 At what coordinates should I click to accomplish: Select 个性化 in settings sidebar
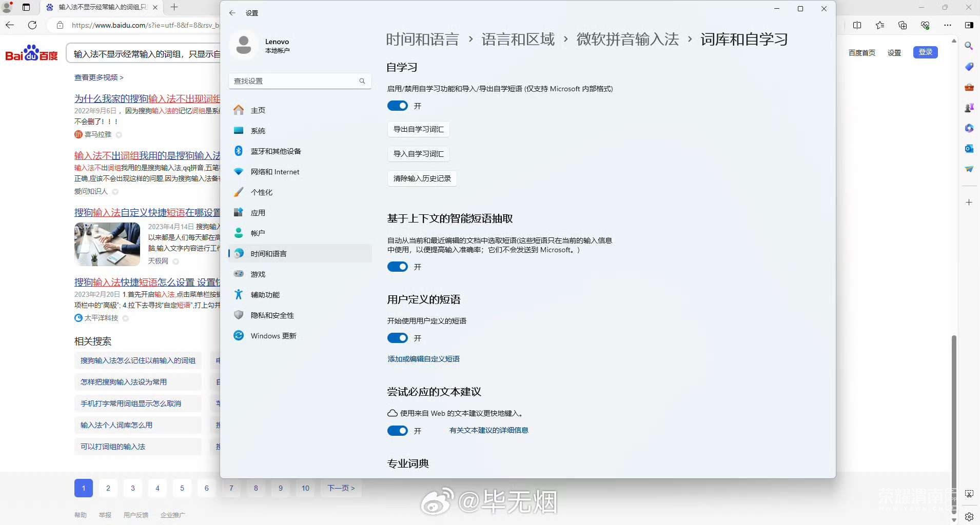[x=261, y=192]
